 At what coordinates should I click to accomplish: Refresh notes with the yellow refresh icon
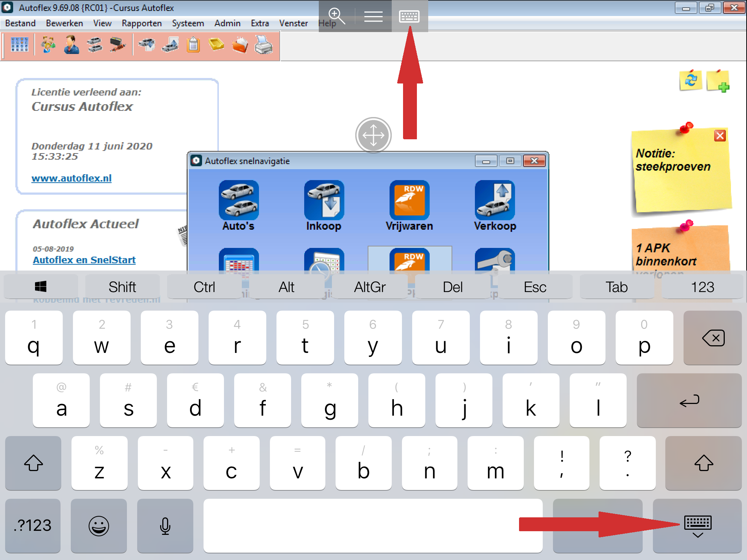tap(690, 80)
